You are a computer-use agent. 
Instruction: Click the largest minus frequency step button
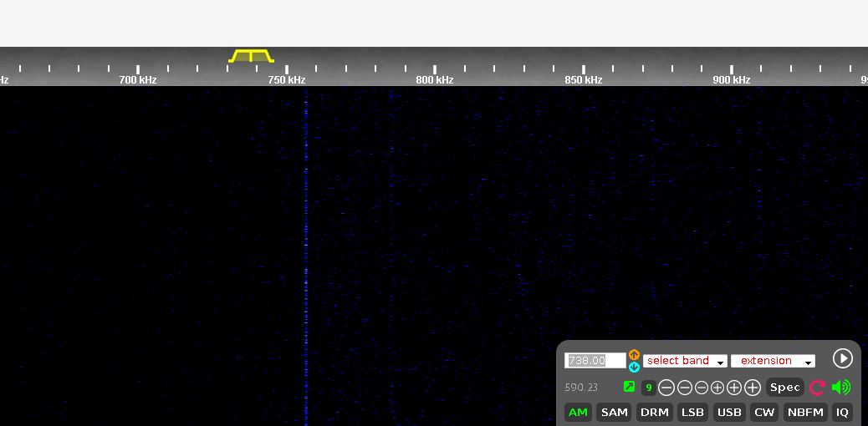point(666,388)
